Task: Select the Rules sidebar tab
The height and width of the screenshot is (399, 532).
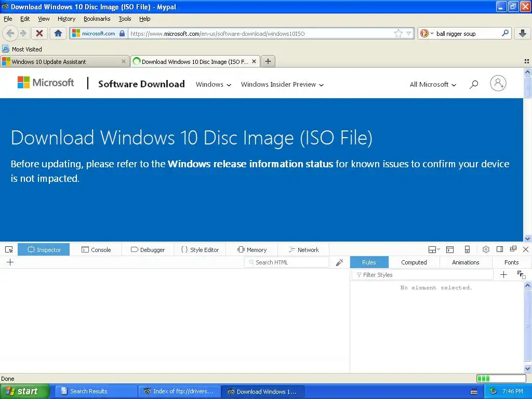Action: pyautogui.click(x=369, y=262)
